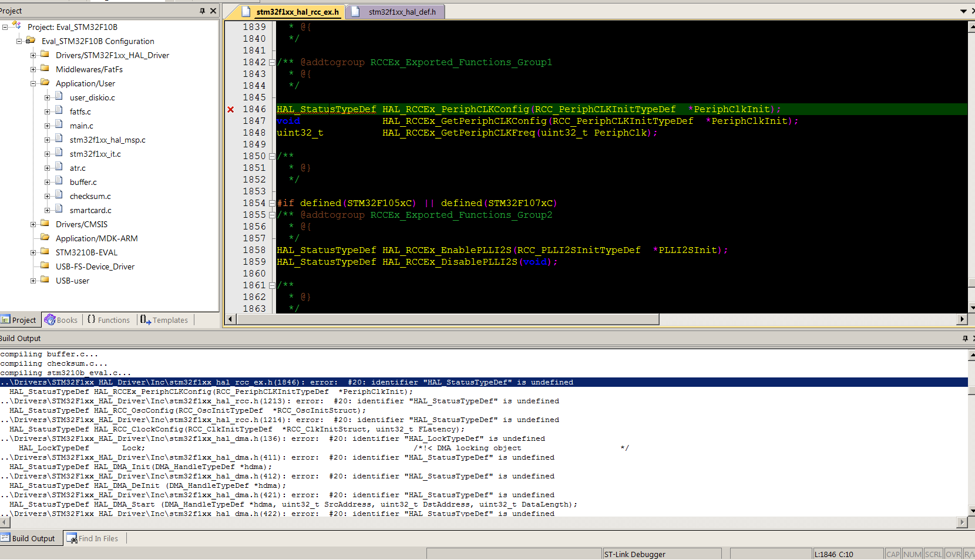Viewport: 975px width, 560px height.
Task: Click CAP indicator in status bar
Action: (x=893, y=554)
